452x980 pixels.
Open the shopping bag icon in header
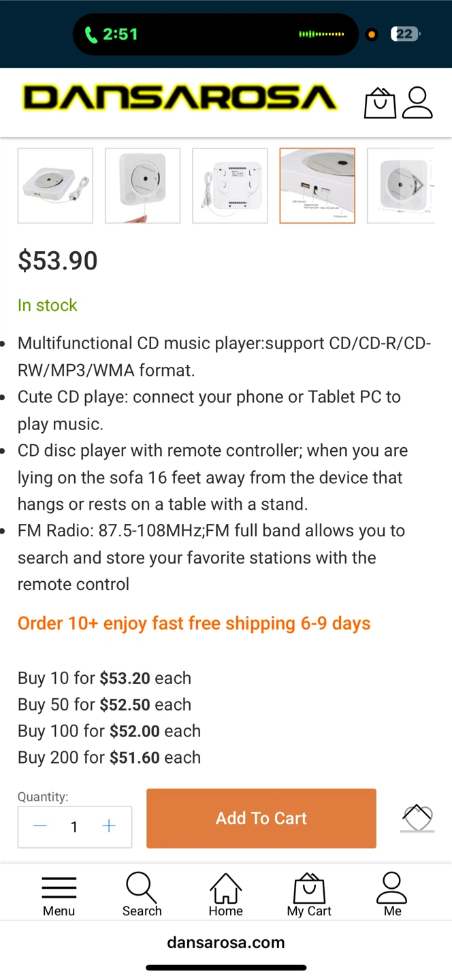point(380,103)
